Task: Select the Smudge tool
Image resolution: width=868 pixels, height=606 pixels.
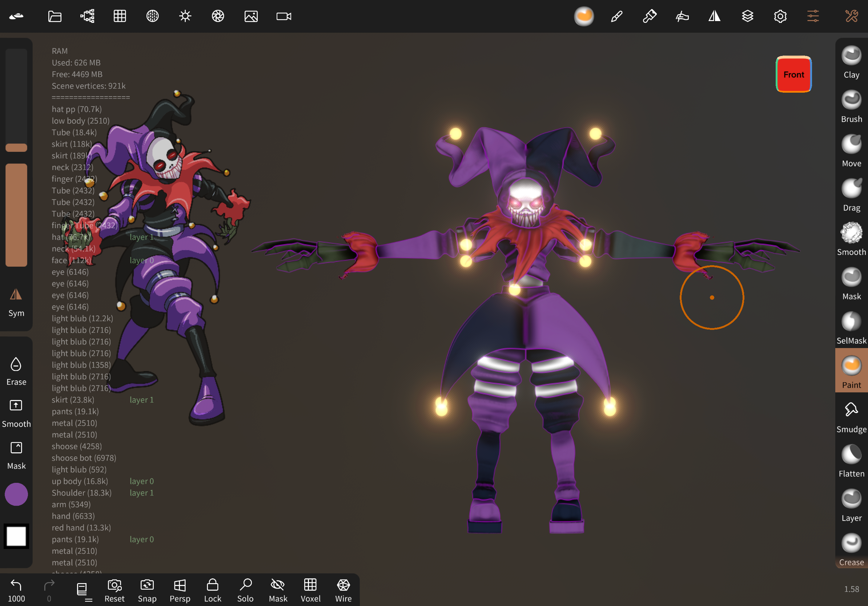Action: [851, 416]
